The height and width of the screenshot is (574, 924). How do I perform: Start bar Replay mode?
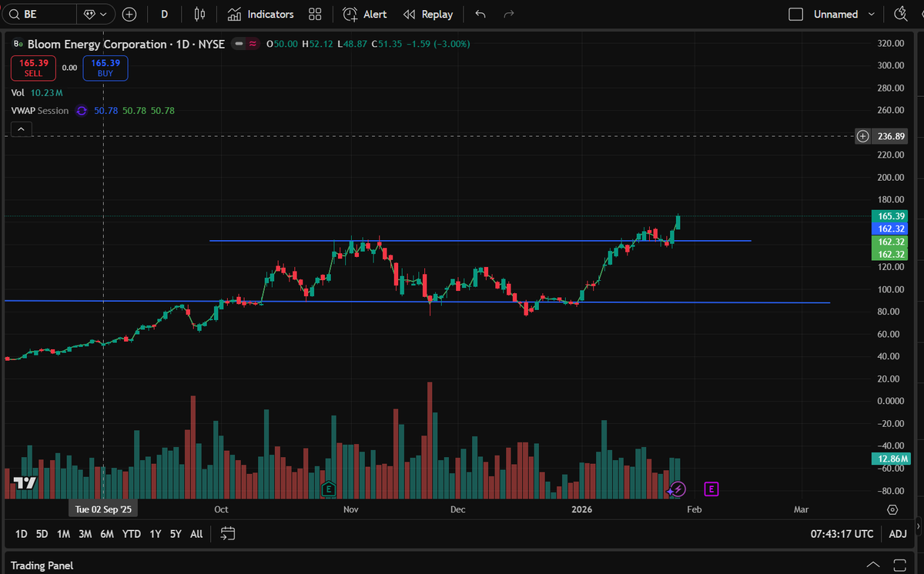point(428,14)
